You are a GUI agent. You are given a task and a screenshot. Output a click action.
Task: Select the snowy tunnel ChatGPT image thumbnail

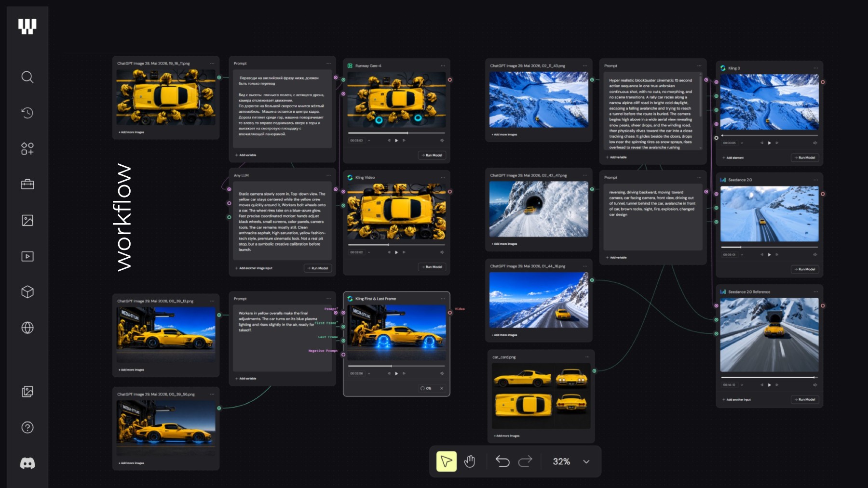coord(539,209)
